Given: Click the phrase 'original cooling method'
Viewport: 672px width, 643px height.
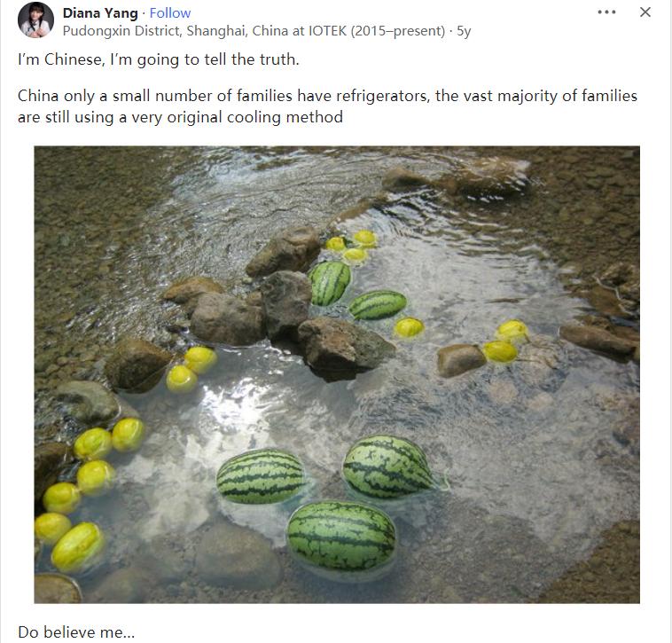Looking at the screenshot, I should pyautogui.click(x=254, y=117).
